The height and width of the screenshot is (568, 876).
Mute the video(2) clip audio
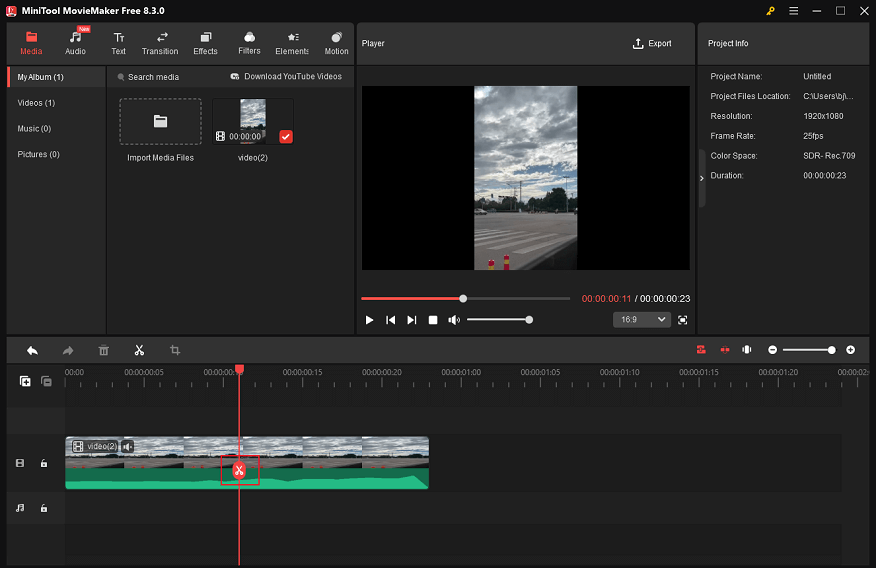coord(127,446)
